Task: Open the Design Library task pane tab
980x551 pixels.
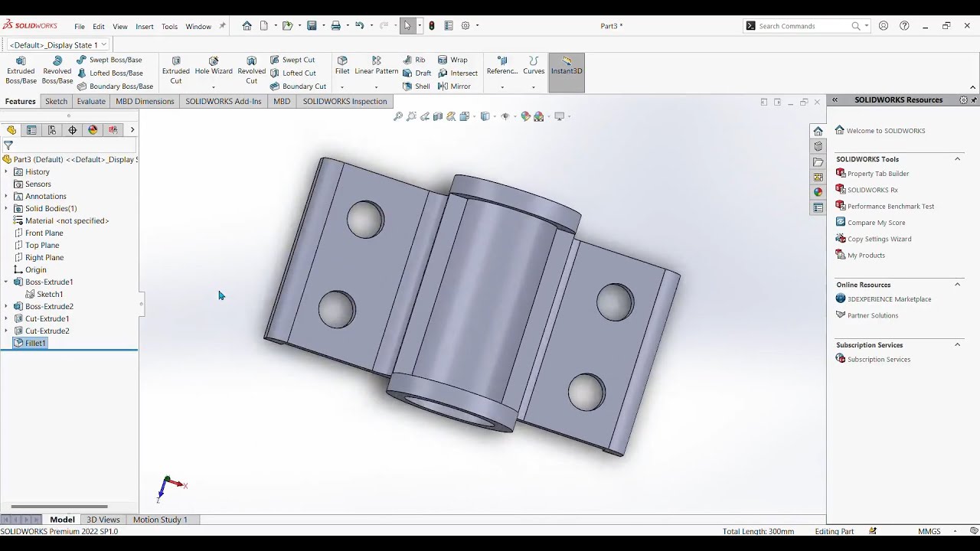Action: [818, 146]
